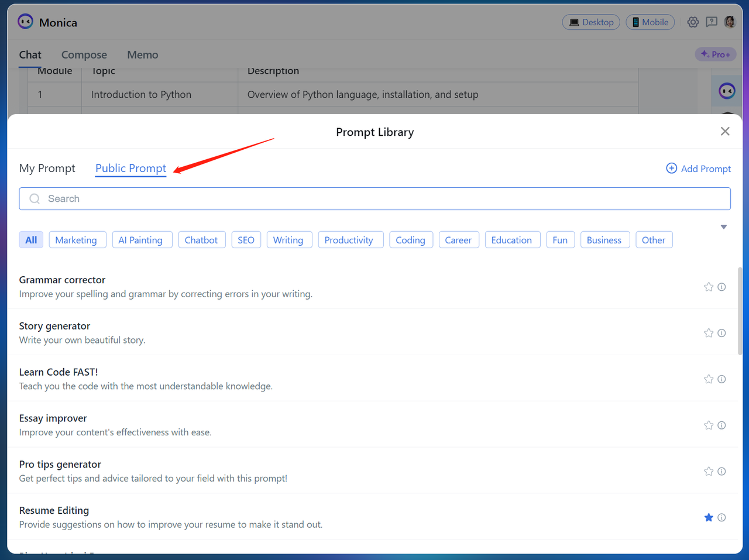This screenshot has height=560, width=749.
Task: Star the Story generator prompt
Action: (709, 333)
